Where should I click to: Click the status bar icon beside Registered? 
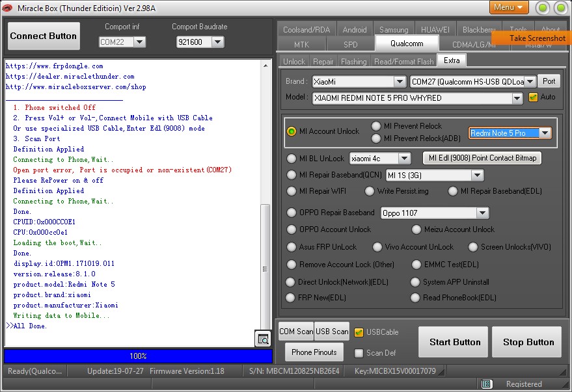click(x=486, y=384)
